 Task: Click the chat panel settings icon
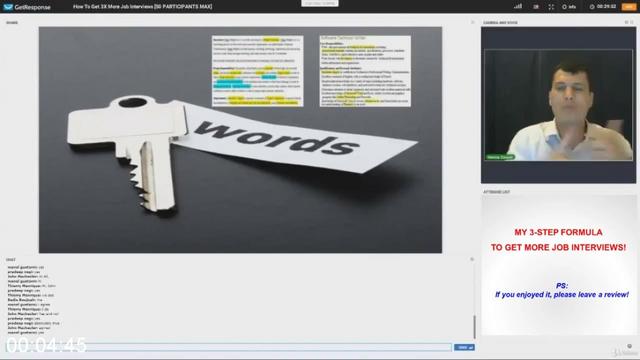[472, 259]
